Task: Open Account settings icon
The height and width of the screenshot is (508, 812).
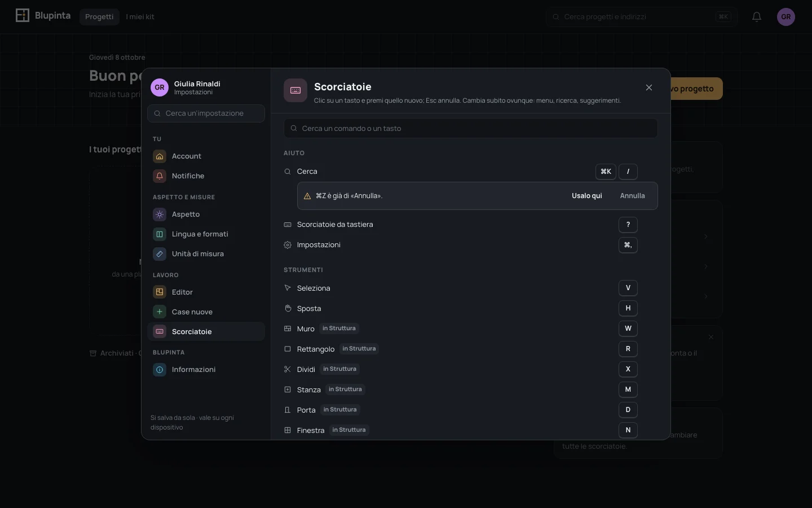Action: click(160, 156)
